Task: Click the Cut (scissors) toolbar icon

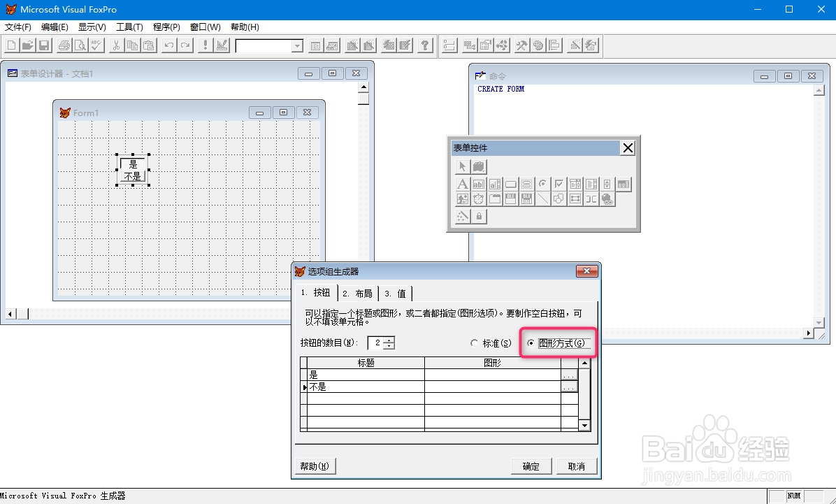Action: 116,45
